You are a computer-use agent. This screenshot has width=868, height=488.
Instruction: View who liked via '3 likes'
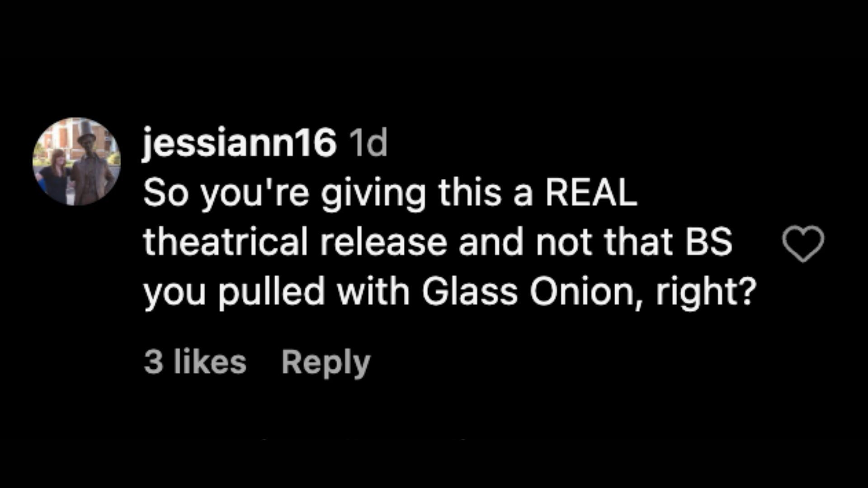(195, 362)
